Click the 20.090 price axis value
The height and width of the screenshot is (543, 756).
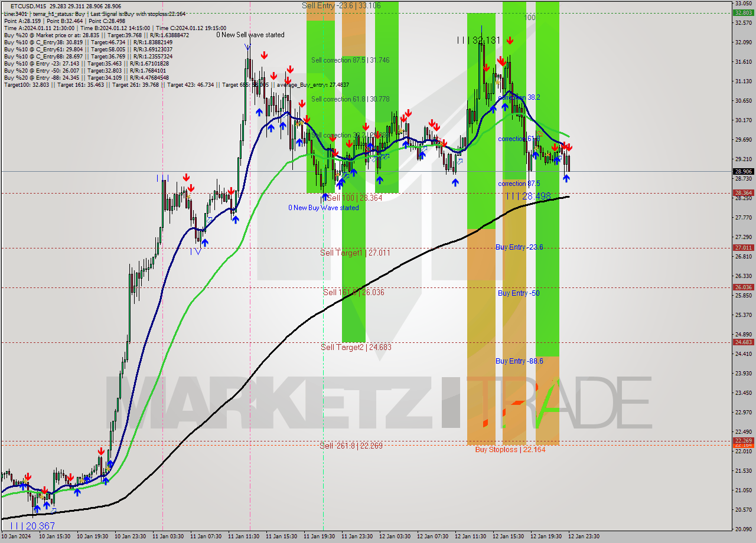[x=743, y=529]
